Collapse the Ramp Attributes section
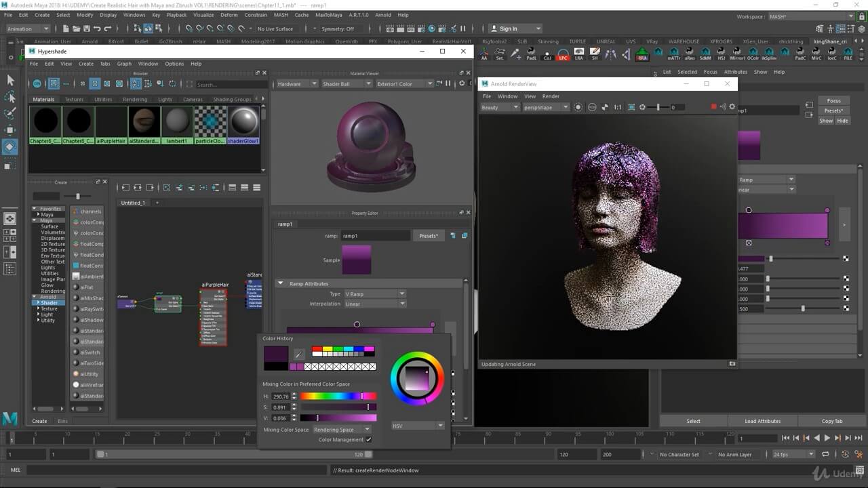 tap(281, 283)
